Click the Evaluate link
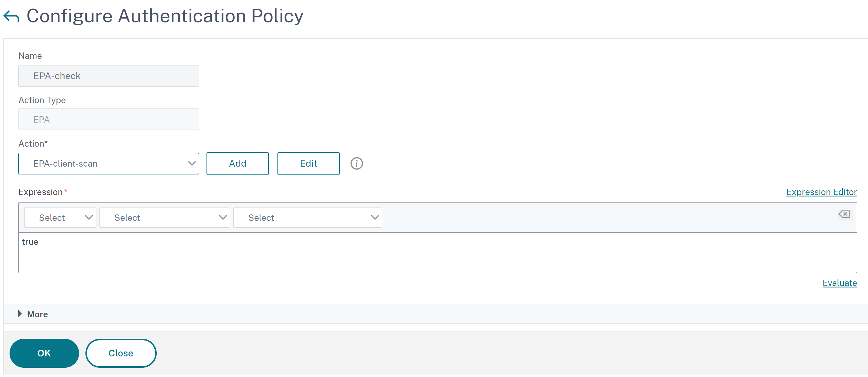The image size is (868, 377). coord(840,283)
